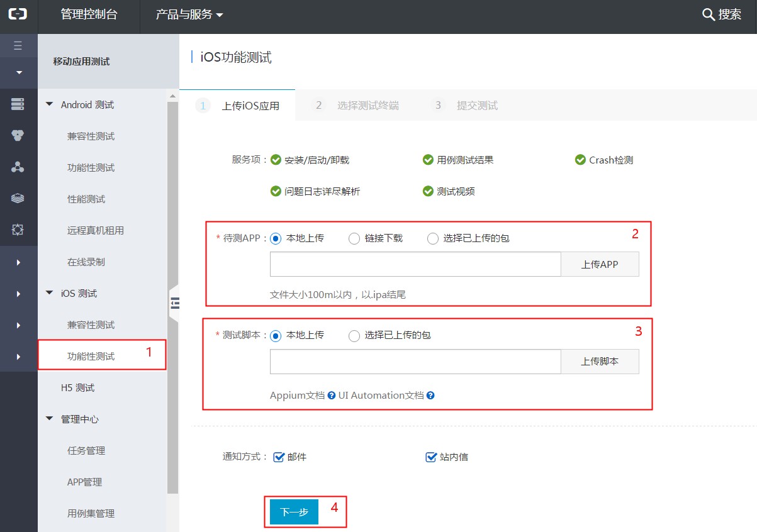This screenshot has height=532, width=757.
Task: Click the Crash检测 service item
Action: coord(604,160)
